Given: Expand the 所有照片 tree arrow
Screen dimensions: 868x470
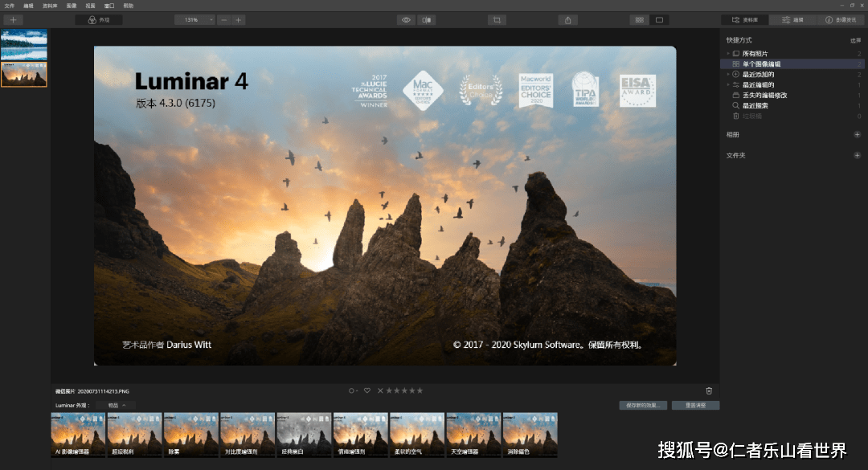Looking at the screenshot, I should (x=728, y=54).
